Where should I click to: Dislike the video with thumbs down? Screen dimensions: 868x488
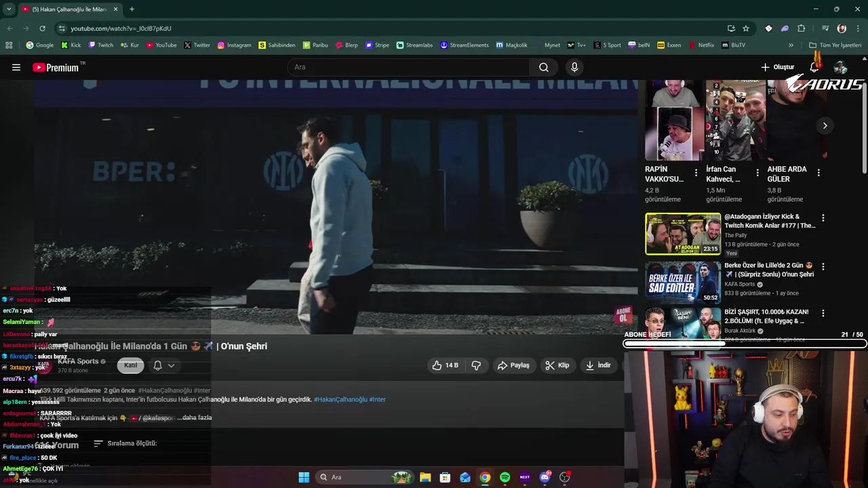tap(476, 365)
